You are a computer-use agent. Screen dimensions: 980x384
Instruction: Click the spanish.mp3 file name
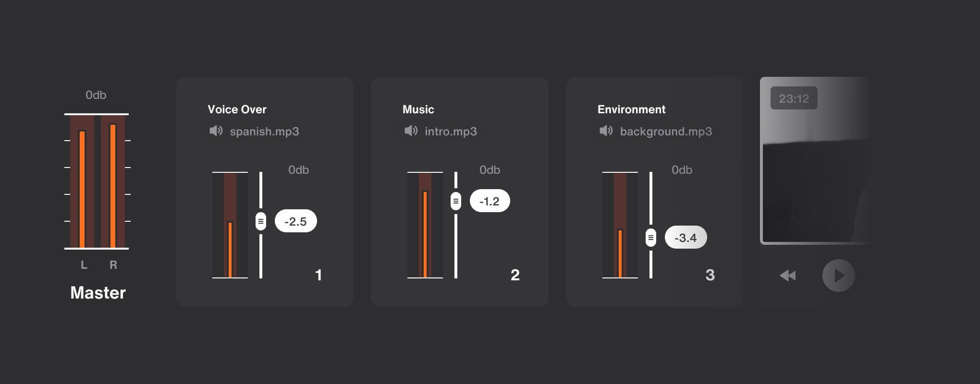tap(265, 132)
